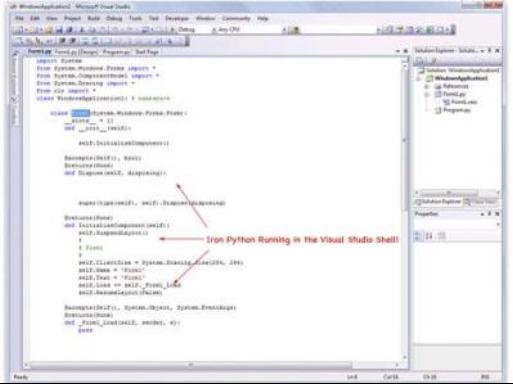Open the Edit menu
Screen dimensions: 513x384
tap(35, 18)
